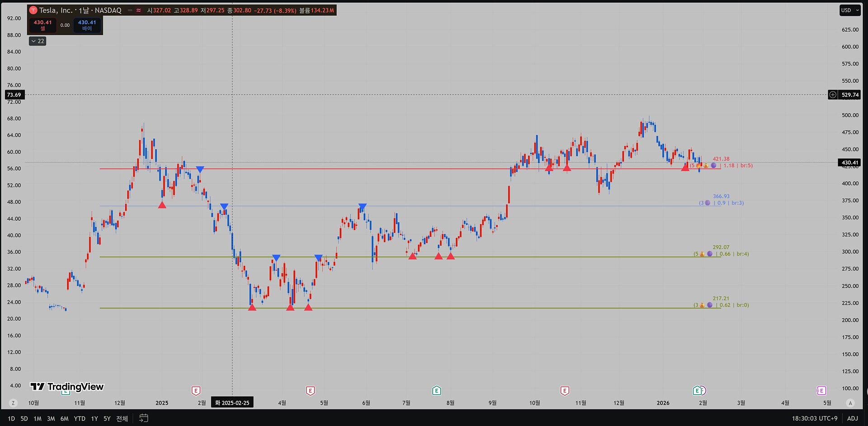Open the purple upcoming earnings marker near 5월 2026
868x426 pixels.
821,390
